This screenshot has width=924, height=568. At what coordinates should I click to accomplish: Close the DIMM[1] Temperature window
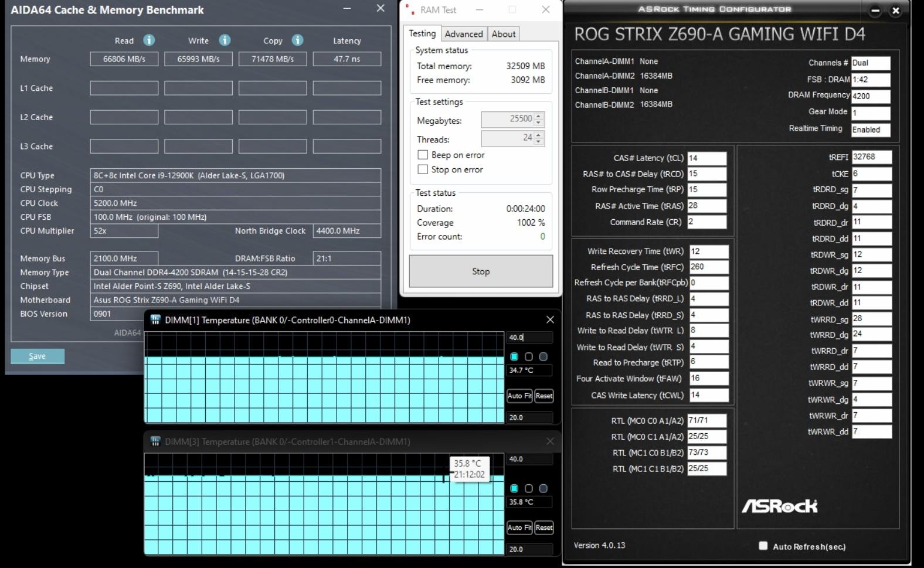[x=550, y=319]
